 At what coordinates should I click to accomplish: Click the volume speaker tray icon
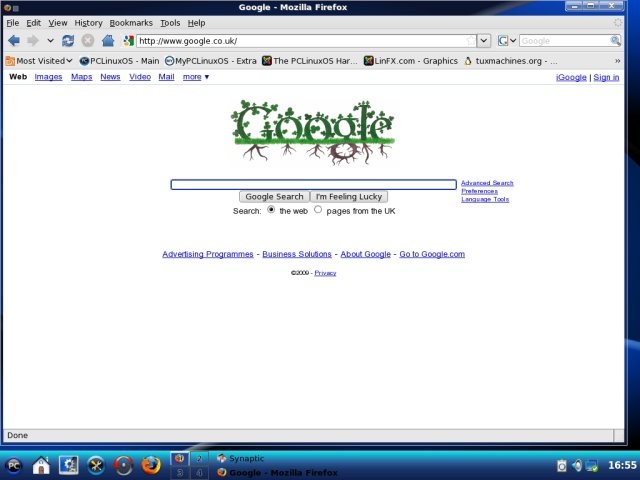coord(577,465)
